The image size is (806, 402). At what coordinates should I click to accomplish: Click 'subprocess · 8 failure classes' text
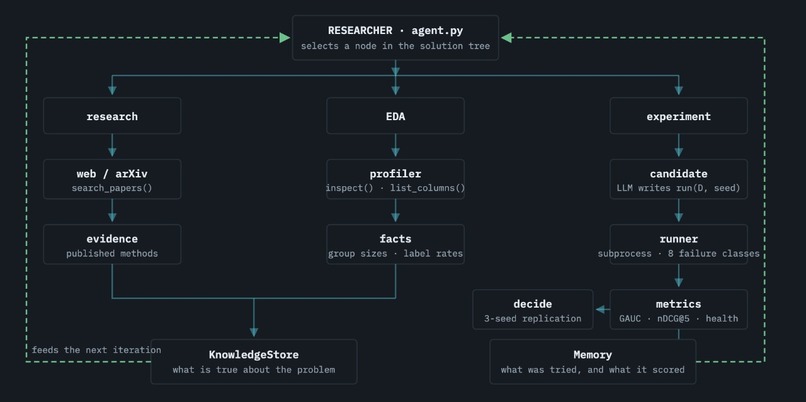point(679,253)
